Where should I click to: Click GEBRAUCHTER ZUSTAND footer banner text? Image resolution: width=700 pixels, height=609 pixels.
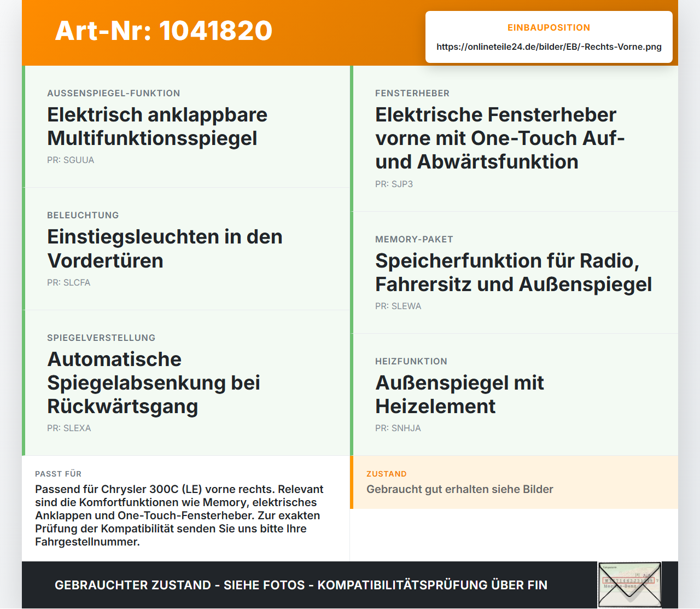[301, 585]
